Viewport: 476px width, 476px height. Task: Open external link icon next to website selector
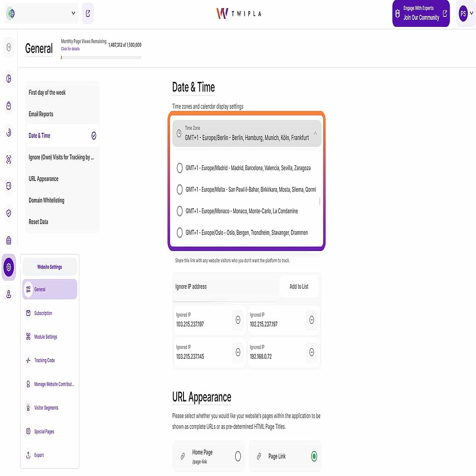click(88, 13)
